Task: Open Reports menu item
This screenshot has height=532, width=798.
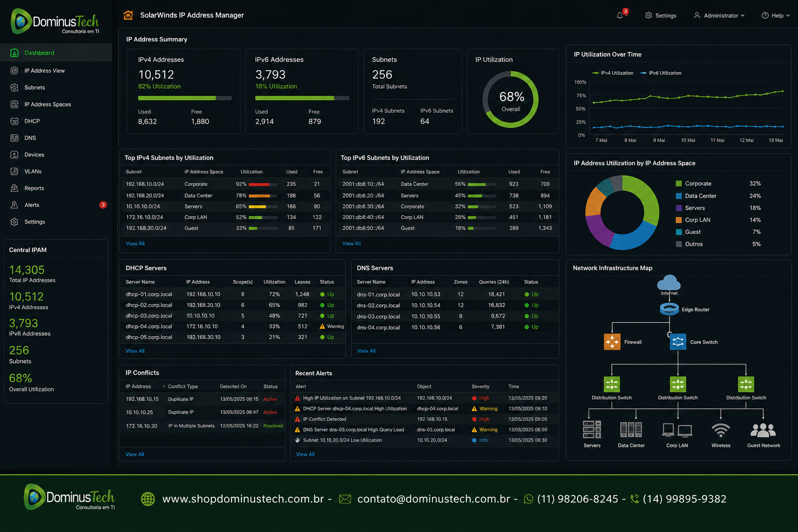Action: pyautogui.click(x=56, y=188)
